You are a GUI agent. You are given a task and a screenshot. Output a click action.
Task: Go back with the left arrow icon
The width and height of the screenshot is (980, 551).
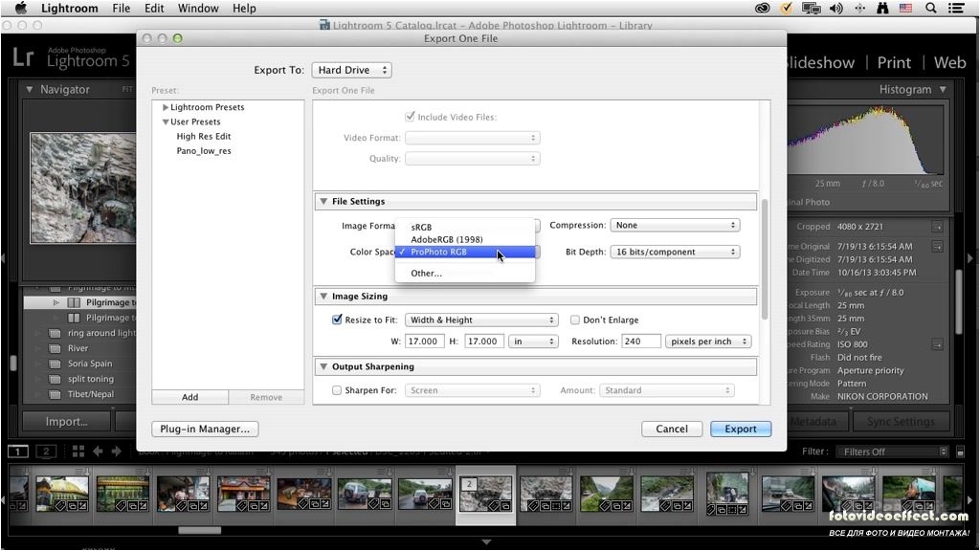[x=99, y=452]
